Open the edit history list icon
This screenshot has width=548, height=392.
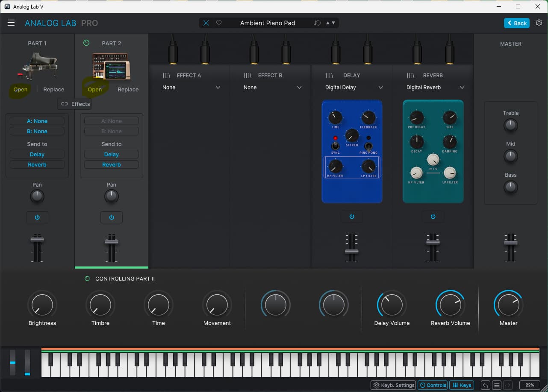497,385
